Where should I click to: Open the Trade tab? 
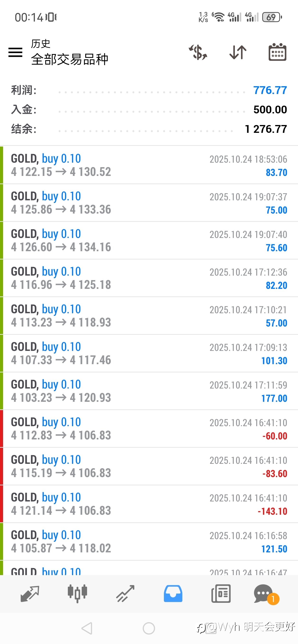[x=125, y=594]
